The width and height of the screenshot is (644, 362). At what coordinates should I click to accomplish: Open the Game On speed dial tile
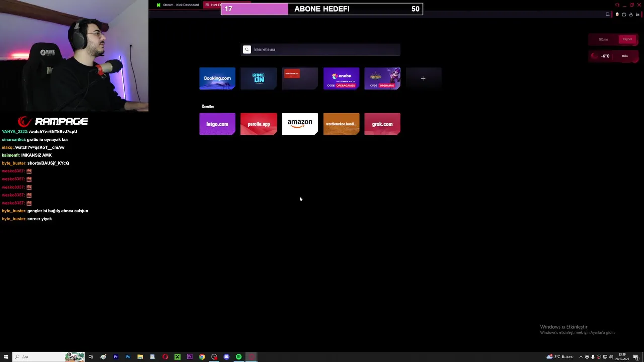click(259, 78)
